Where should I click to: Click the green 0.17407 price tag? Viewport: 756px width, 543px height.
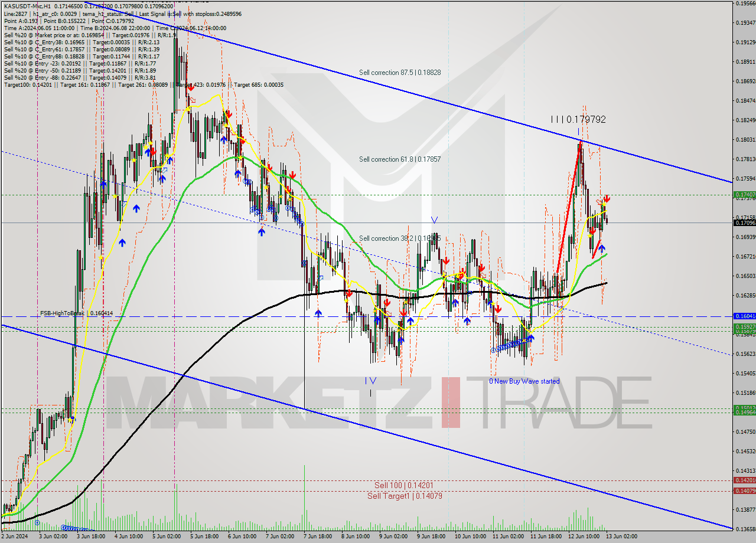point(744,194)
